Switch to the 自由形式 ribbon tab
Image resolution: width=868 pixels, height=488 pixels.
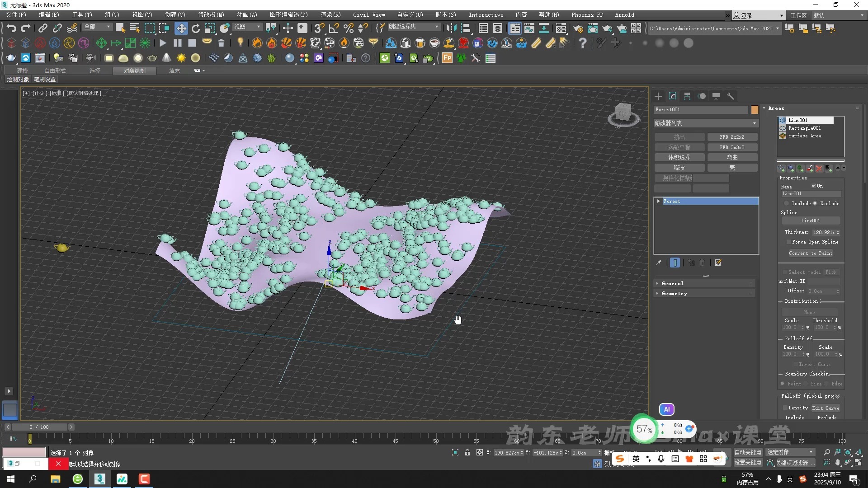click(55, 71)
